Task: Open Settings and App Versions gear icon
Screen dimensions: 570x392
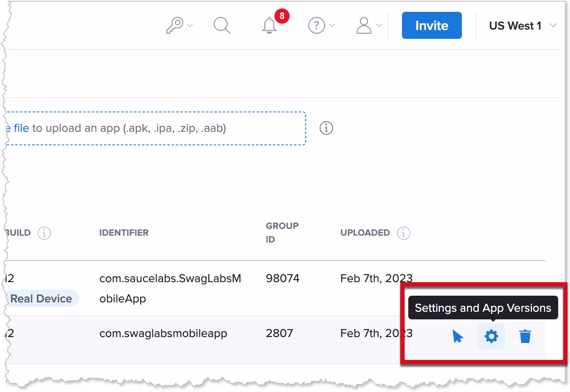Action: (491, 337)
